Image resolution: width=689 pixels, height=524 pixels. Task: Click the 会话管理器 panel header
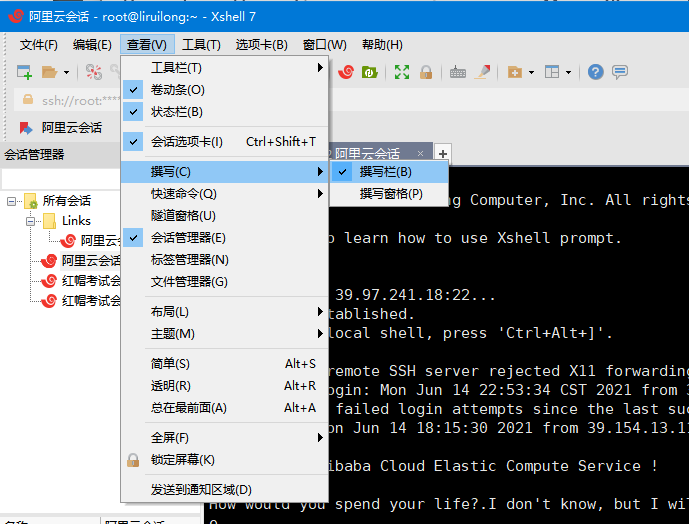(x=60, y=155)
